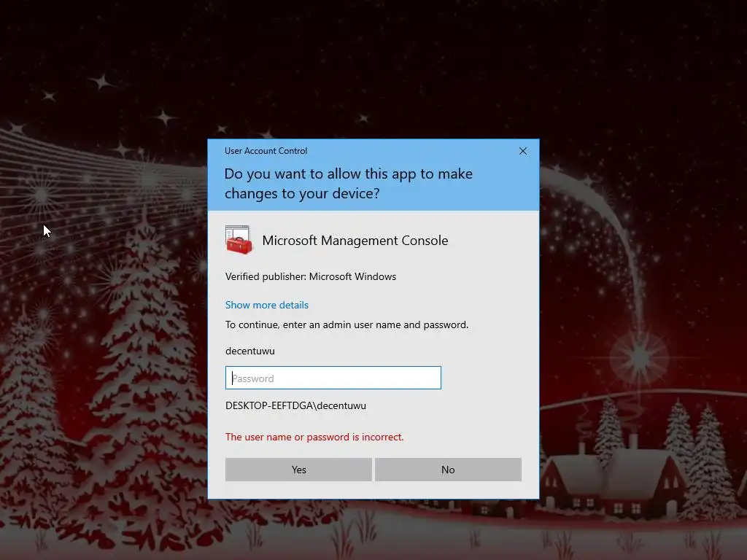This screenshot has height=560, width=747.
Task: Click the 'To continue, enter an admin' instruction
Action: pos(347,324)
